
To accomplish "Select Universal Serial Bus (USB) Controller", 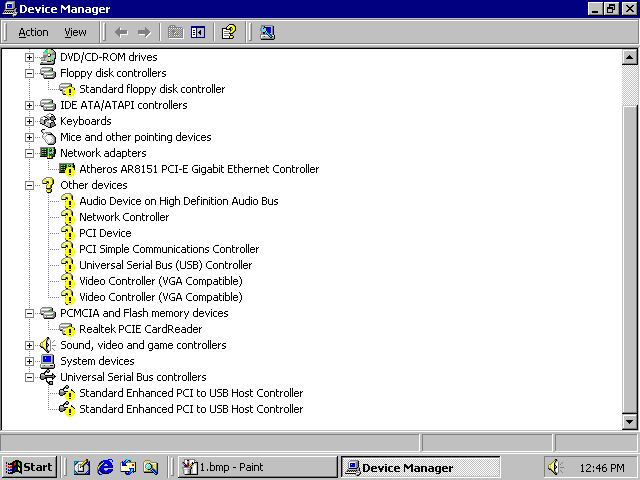I will [x=165, y=265].
